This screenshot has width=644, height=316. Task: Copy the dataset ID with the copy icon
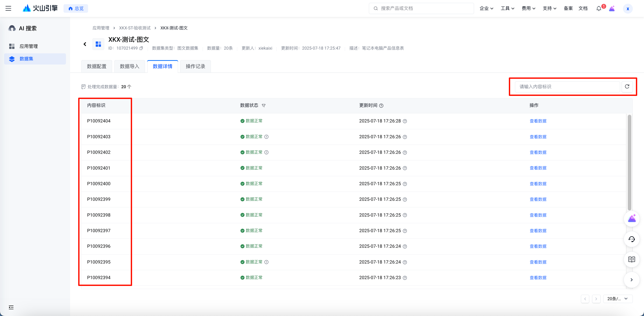coord(141,48)
